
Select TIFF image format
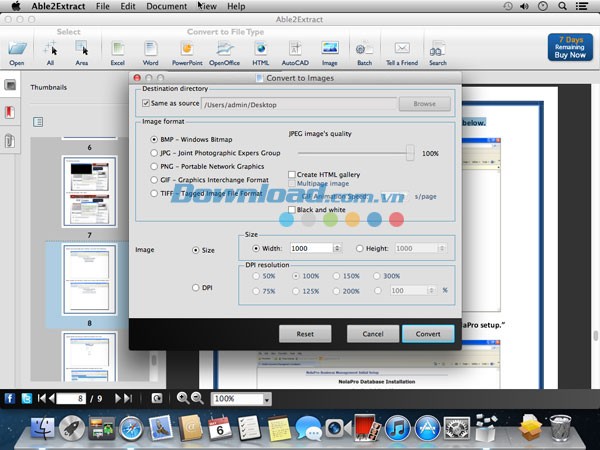(154, 193)
